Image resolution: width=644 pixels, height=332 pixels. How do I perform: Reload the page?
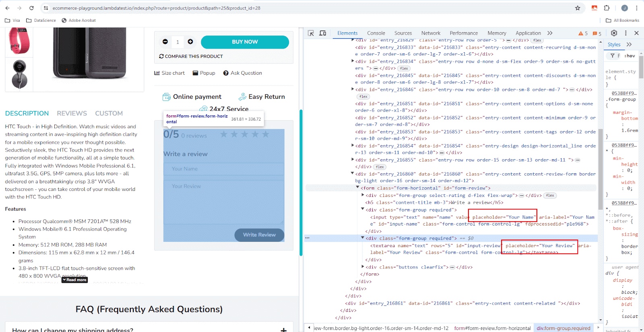pos(31,8)
